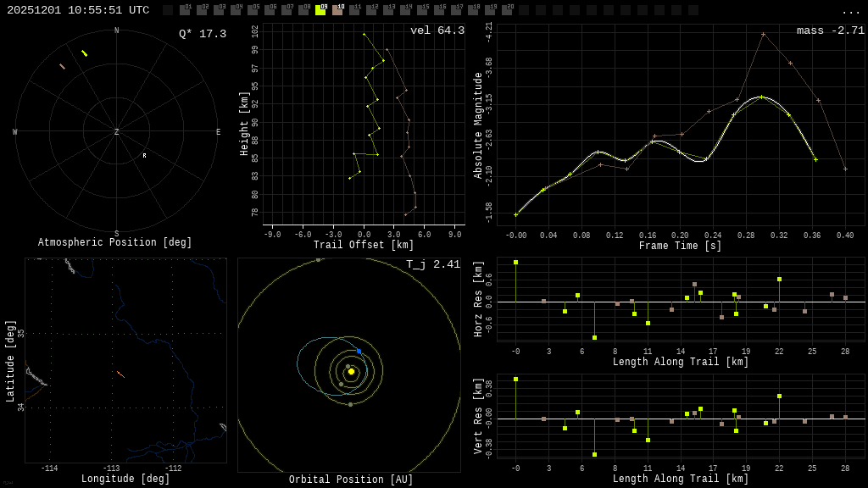Pick station square labeled 13
Screen dimensions: 868x488
click(x=387, y=10)
